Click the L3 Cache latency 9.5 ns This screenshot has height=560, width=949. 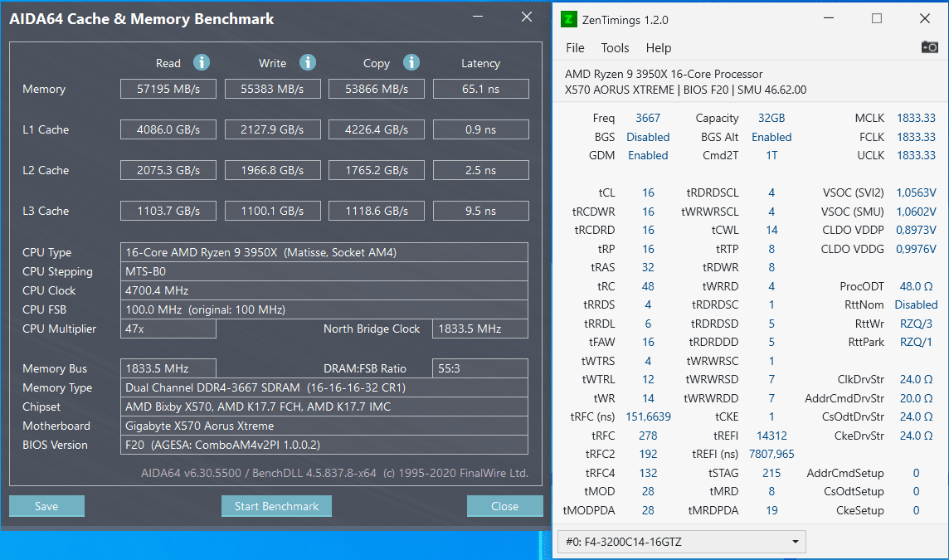coord(480,211)
